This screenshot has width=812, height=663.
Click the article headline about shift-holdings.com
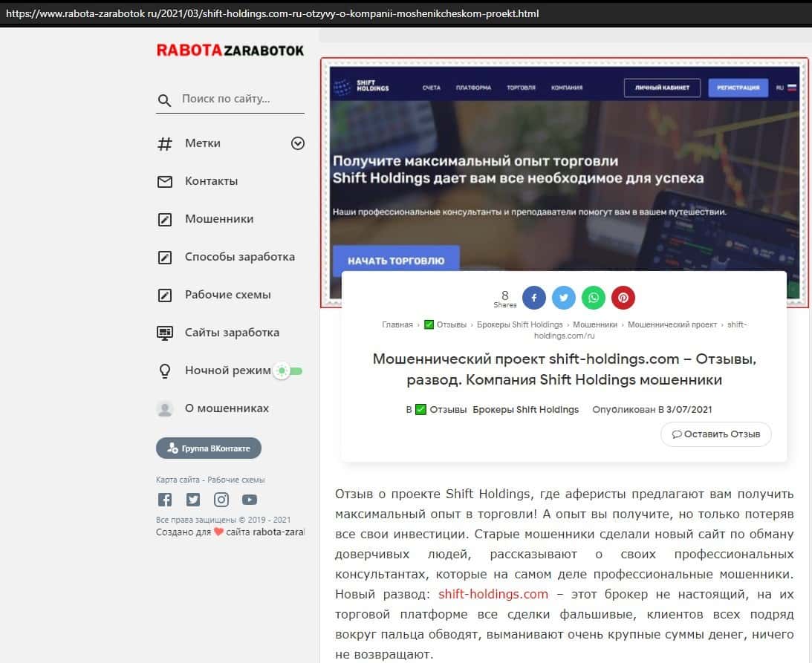(x=564, y=369)
